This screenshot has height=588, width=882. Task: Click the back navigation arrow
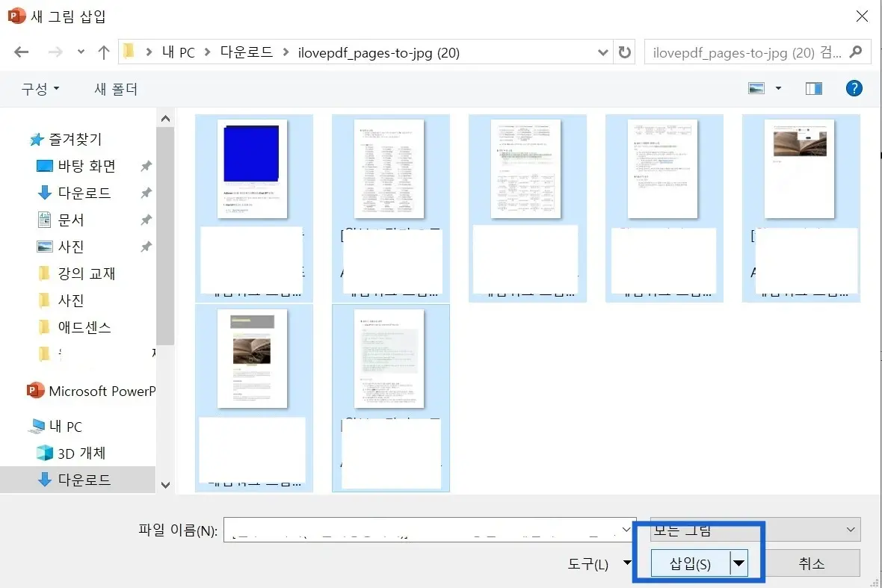pos(21,52)
